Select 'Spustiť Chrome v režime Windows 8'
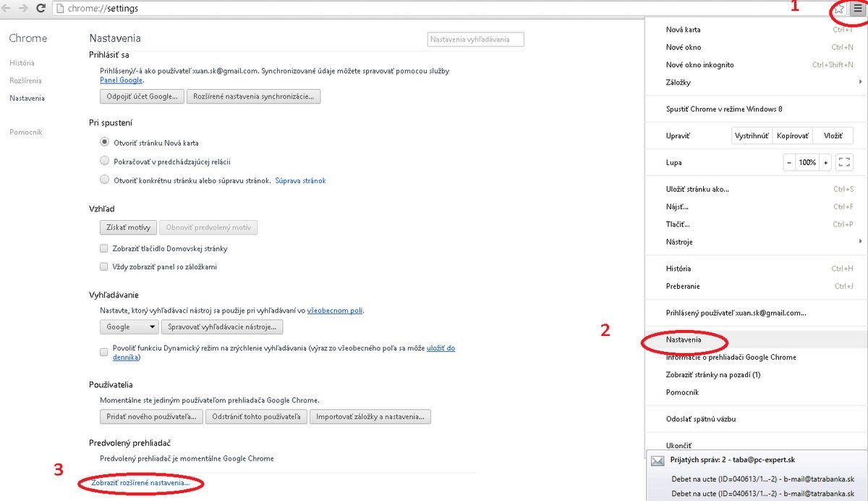The width and height of the screenshot is (868, 501). pos(757,109)
